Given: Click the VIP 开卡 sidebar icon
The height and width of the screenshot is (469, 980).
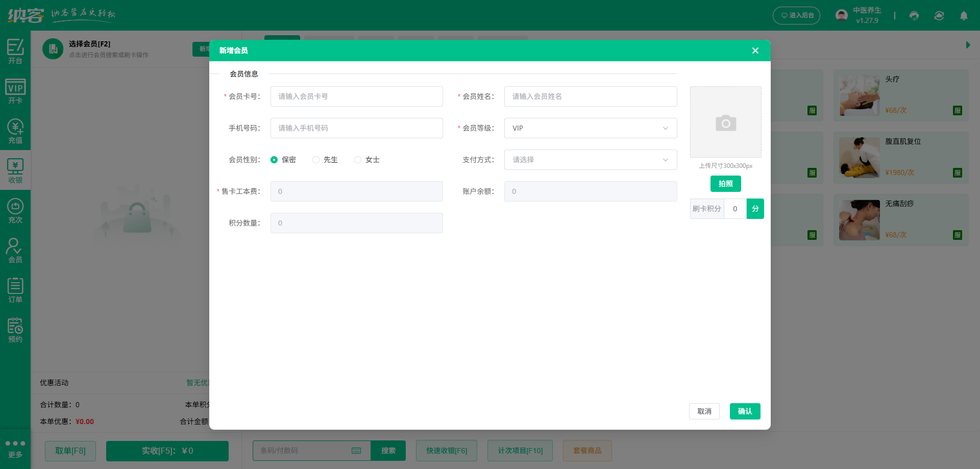Looking at the screenshot, I should tap(15, 91).
